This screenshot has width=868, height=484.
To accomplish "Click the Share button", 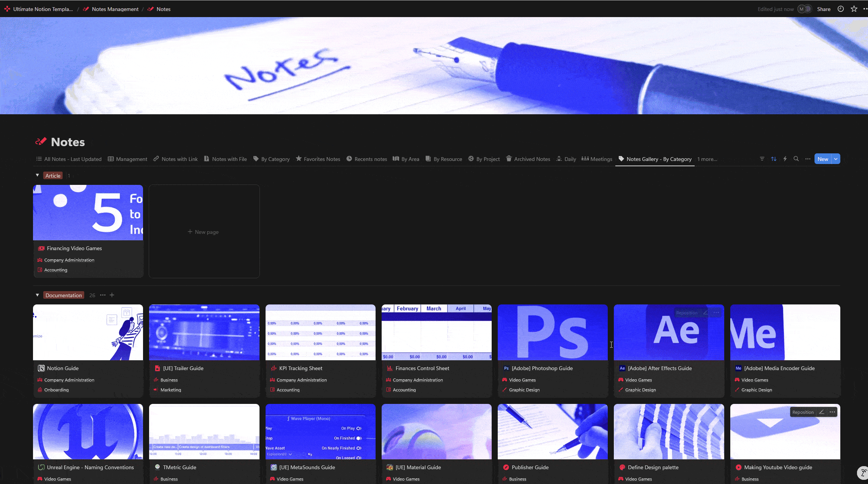I will 824,9.
